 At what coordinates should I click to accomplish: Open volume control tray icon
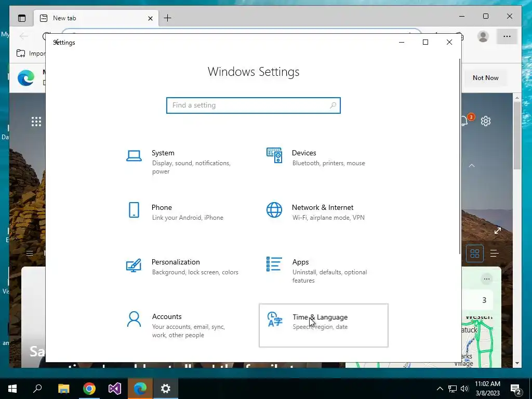point(464,389)
